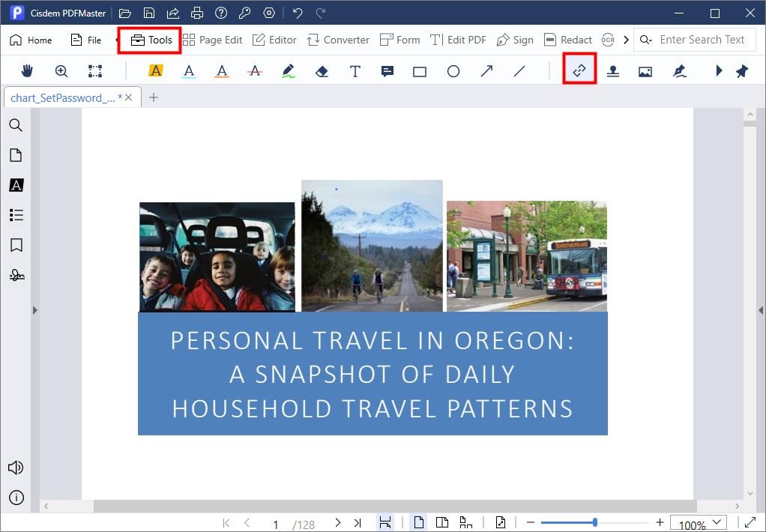Select the Link tool in toolbar
The image size is (766, 532).
tap(579, 70)
